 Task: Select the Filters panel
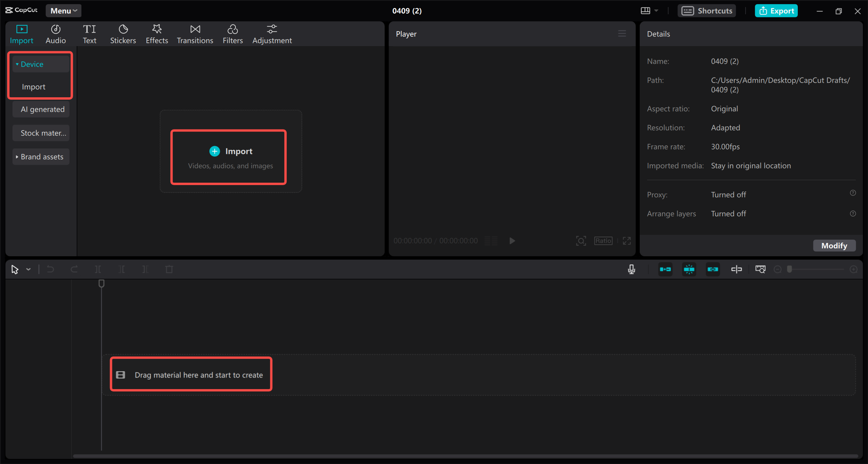coord(233,34)
